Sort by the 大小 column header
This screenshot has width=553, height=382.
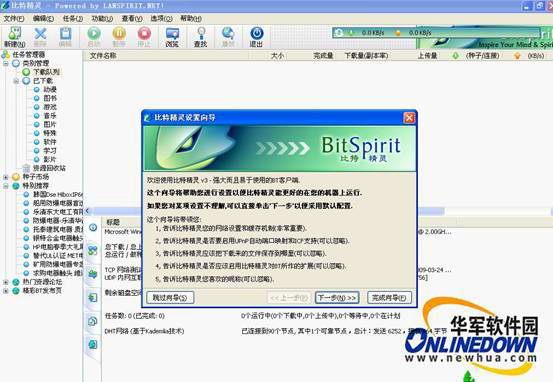pos(277,55)
